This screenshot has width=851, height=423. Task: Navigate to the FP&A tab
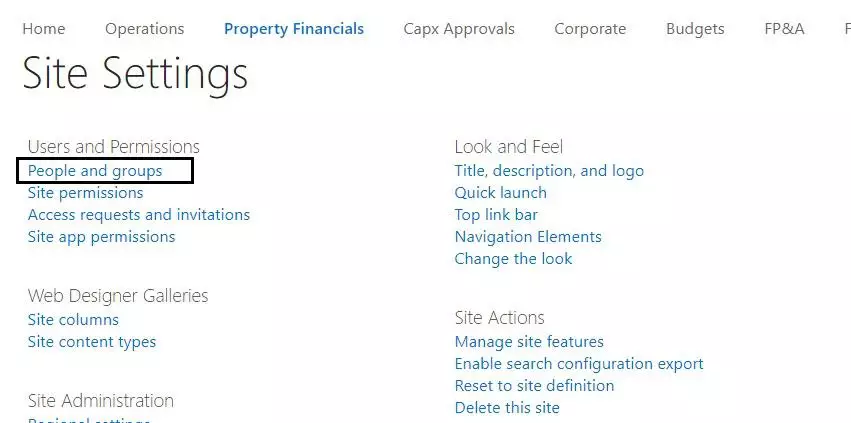(784, 29)
